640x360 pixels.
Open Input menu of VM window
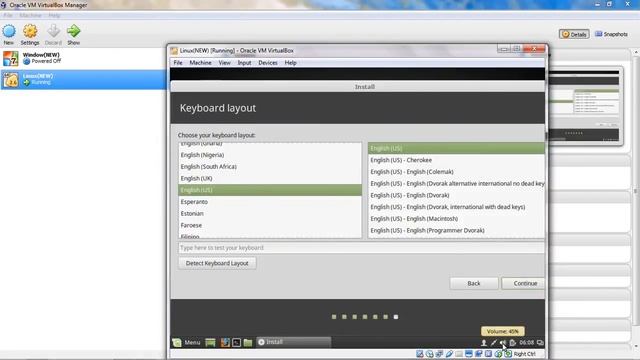[x=244, y=63]
